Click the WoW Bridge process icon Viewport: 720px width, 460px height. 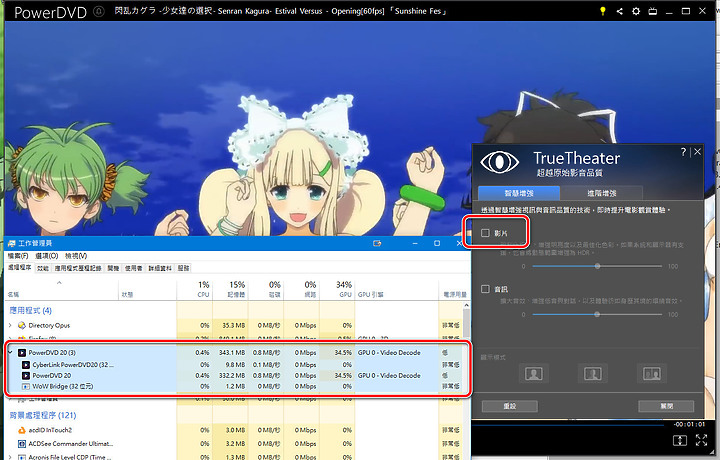[26, 387]
